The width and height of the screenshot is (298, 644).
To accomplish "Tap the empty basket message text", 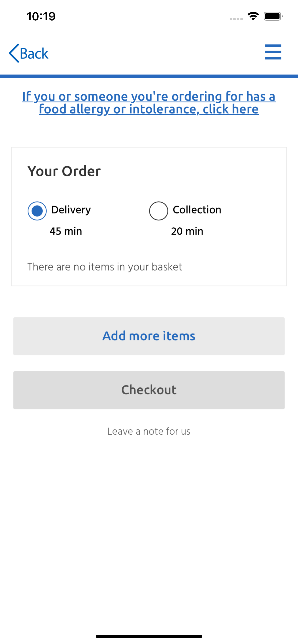I will tap(105, 267).
